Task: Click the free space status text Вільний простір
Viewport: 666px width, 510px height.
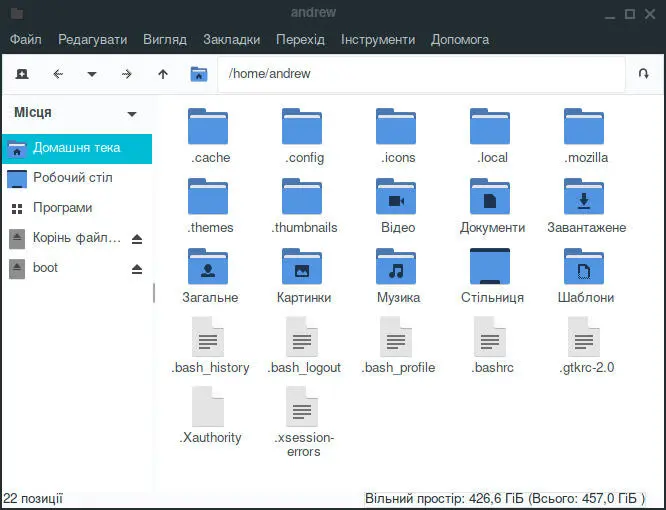Action: point(505,498)
